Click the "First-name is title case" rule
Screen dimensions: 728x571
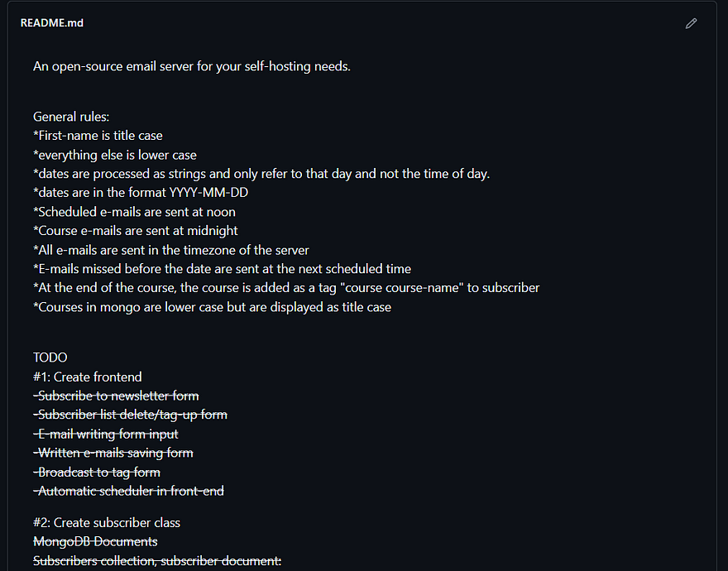98,136
